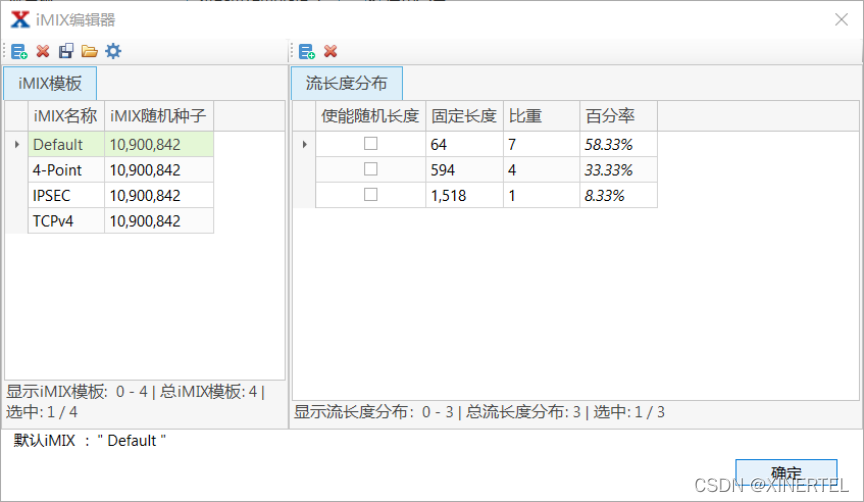Delete the selected flow length distribution
The height and width of the screenshot is (502, 864).
pos(331,51)
